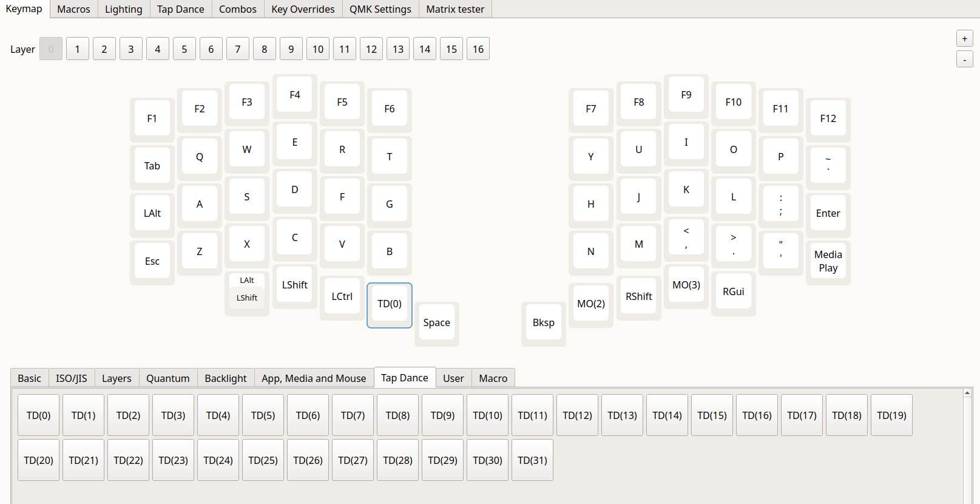Image resolution: width=980 pixels, height=504 pixels.
Task: Click the plus zoom-in button
Action: tap(964, 39)
